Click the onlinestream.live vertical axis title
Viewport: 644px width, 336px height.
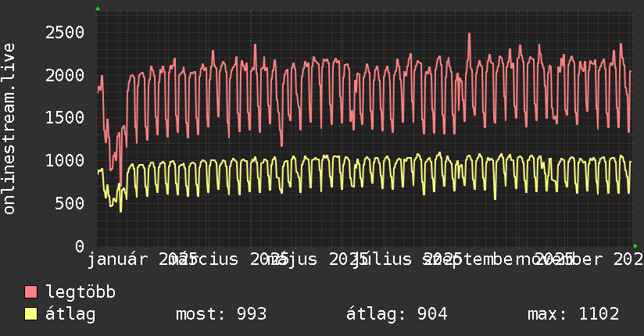[x=9, y=129]
